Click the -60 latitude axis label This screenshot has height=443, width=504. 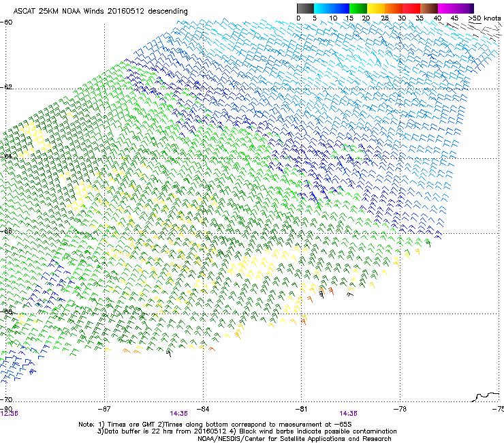point(6,22)
